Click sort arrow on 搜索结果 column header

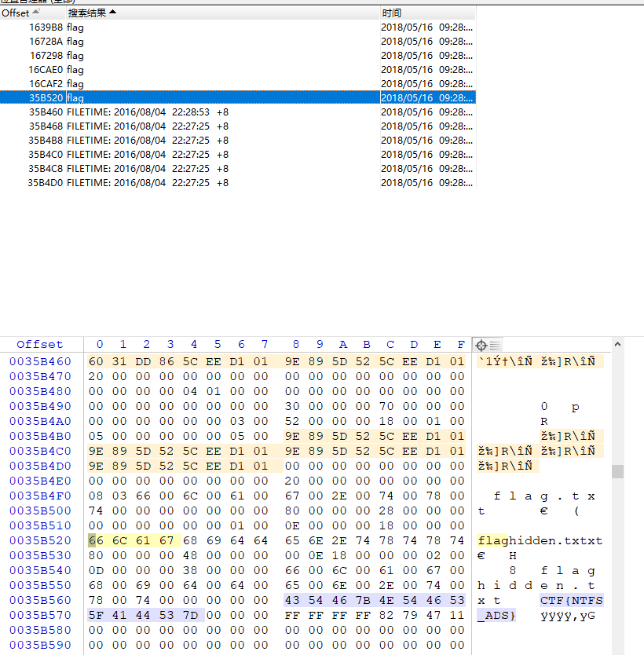coord(112,13)
